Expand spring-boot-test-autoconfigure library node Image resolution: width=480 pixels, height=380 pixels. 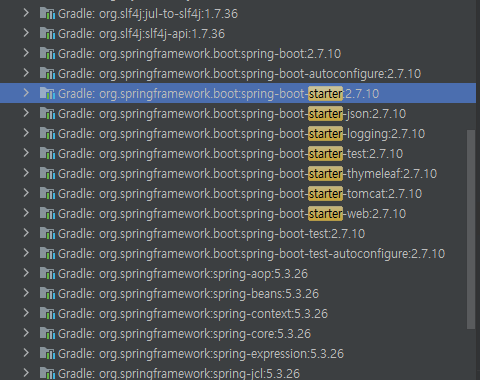(26, 253)
